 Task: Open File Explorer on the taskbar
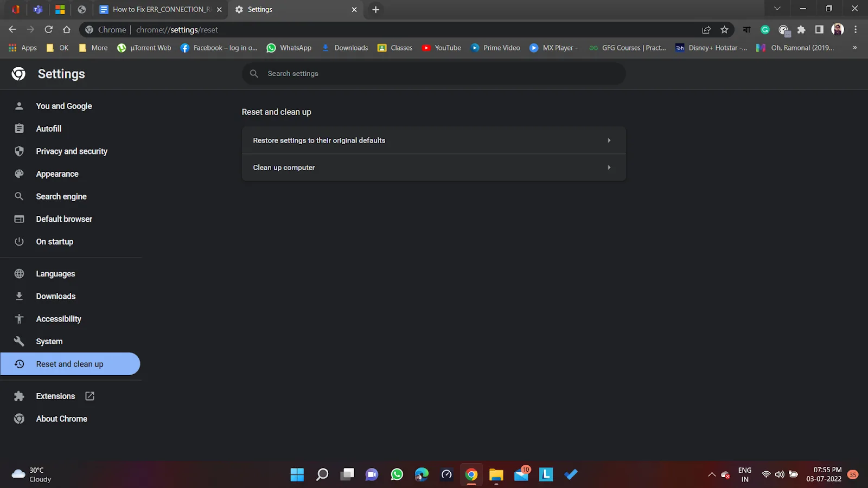496,475
